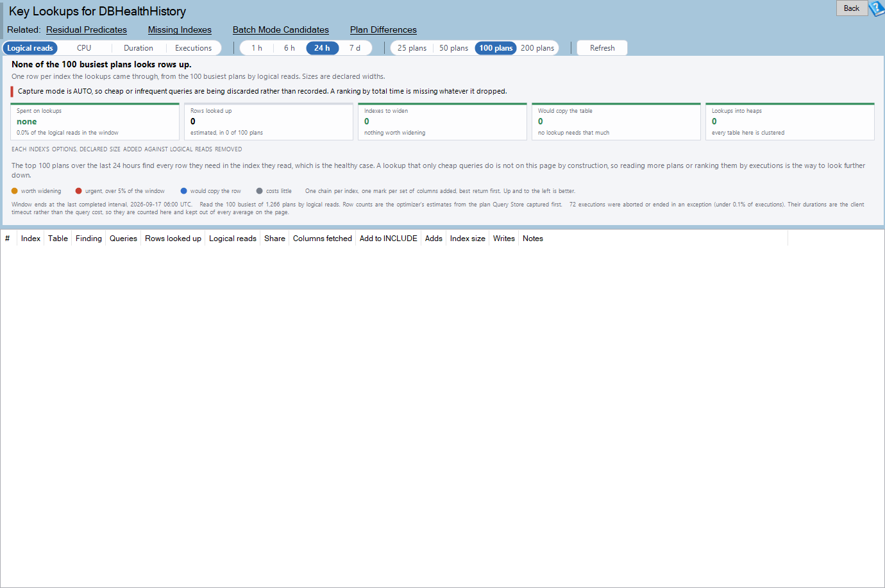Set the window to 1 h
The image size is (885, 588).
[257, 48]
